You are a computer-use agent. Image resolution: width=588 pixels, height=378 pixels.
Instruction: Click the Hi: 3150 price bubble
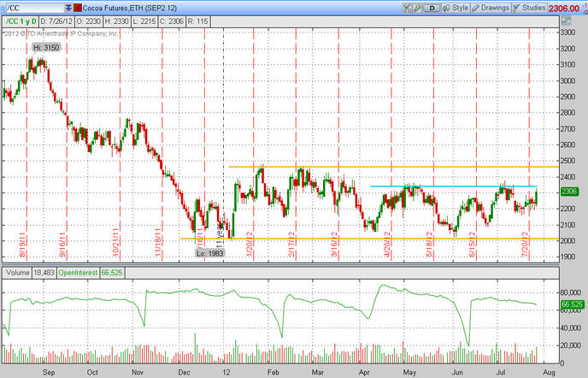click(x=46, y=48)
